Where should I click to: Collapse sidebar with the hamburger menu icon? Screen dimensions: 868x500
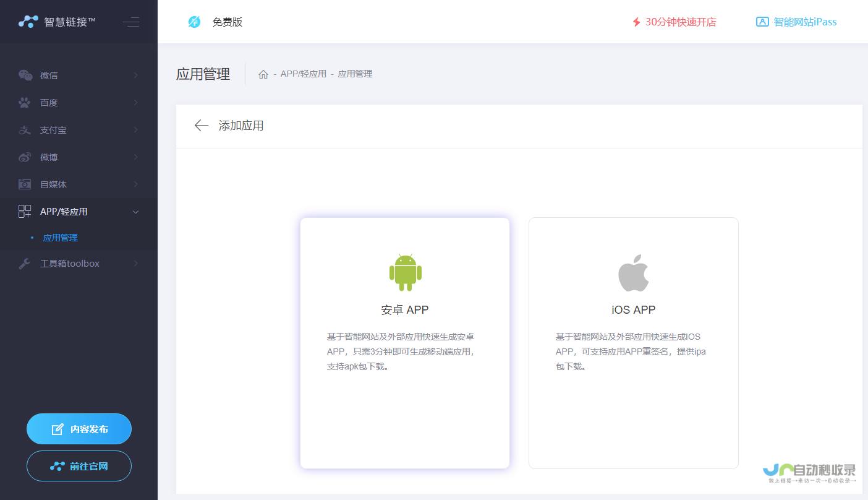[131, 22]
